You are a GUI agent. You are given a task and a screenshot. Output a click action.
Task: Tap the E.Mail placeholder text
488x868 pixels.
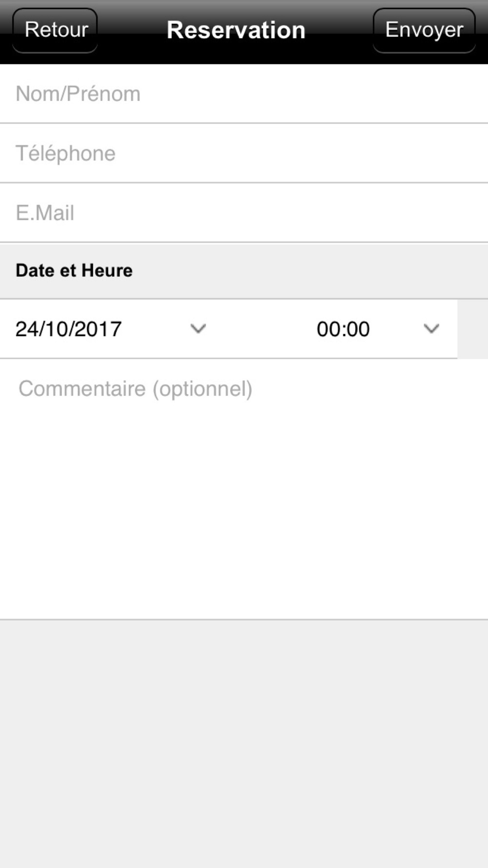click(45, 213)
